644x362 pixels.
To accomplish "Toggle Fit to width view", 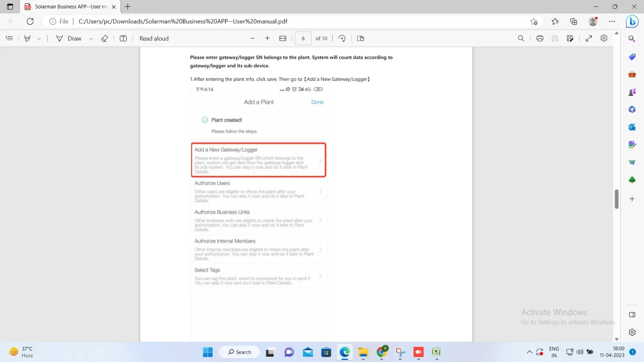I will [x=283, y=38].
